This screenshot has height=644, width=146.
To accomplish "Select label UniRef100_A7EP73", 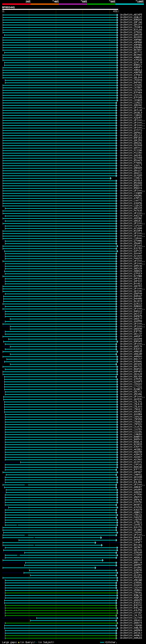I will [x=131, y=447].
